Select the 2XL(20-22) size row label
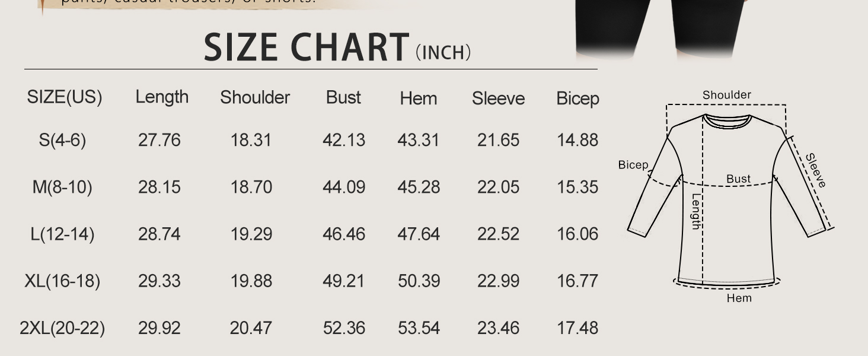 (62, 328)
